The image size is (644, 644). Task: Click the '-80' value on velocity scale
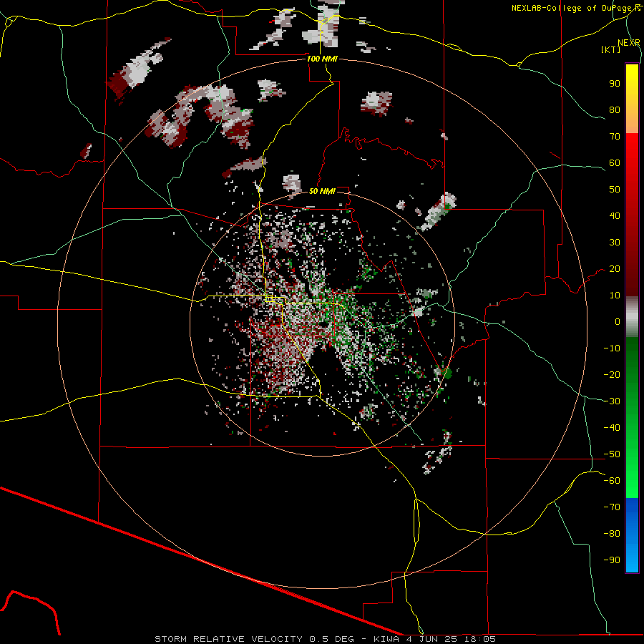click(x=612, y=534)
